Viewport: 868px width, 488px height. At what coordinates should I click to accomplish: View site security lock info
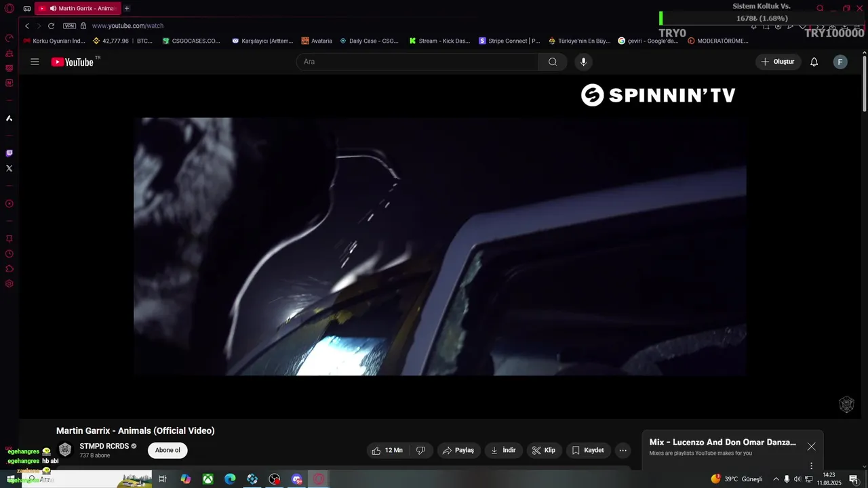(83, 26)
